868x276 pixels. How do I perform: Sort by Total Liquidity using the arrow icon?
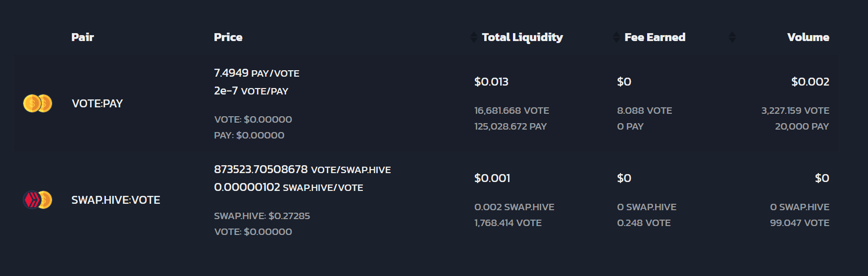tap(474, 37)
